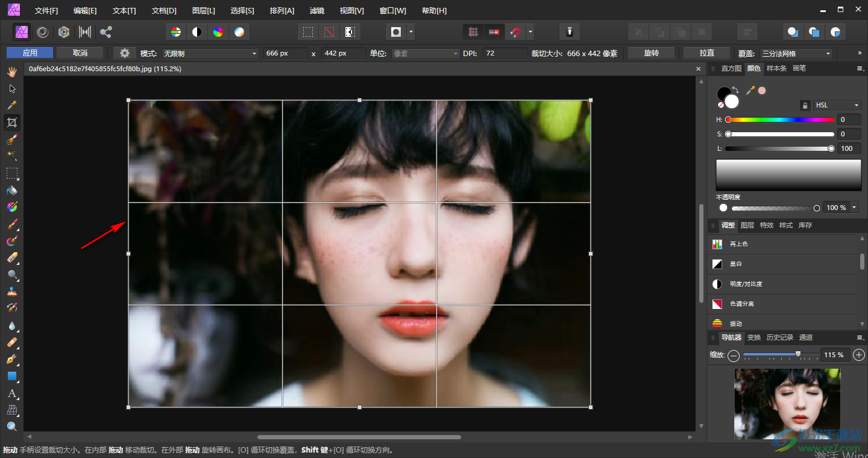This screenshot has width=868, height=458.
Task: Open the HSL color model dropdown
Action: tap(837, 106)
